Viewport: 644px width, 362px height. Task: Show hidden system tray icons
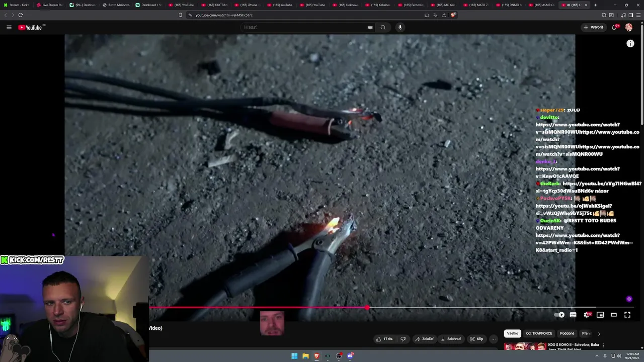coord(597,356)
